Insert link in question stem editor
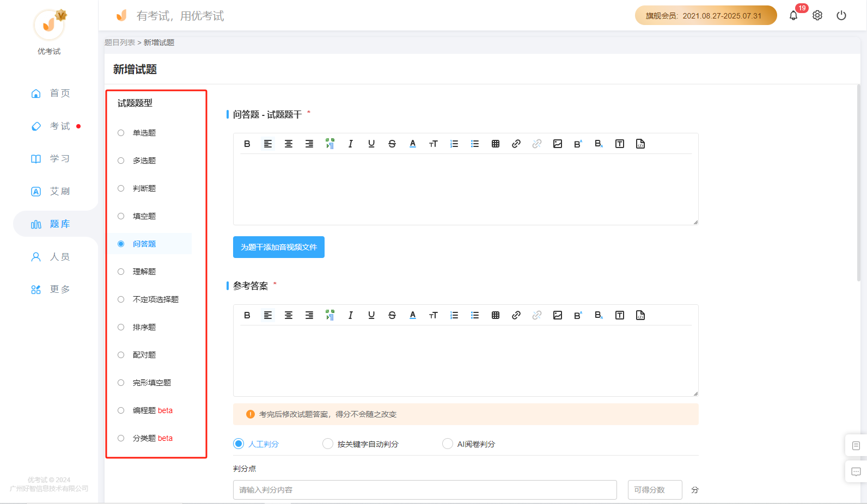 [x=516, y=144]
